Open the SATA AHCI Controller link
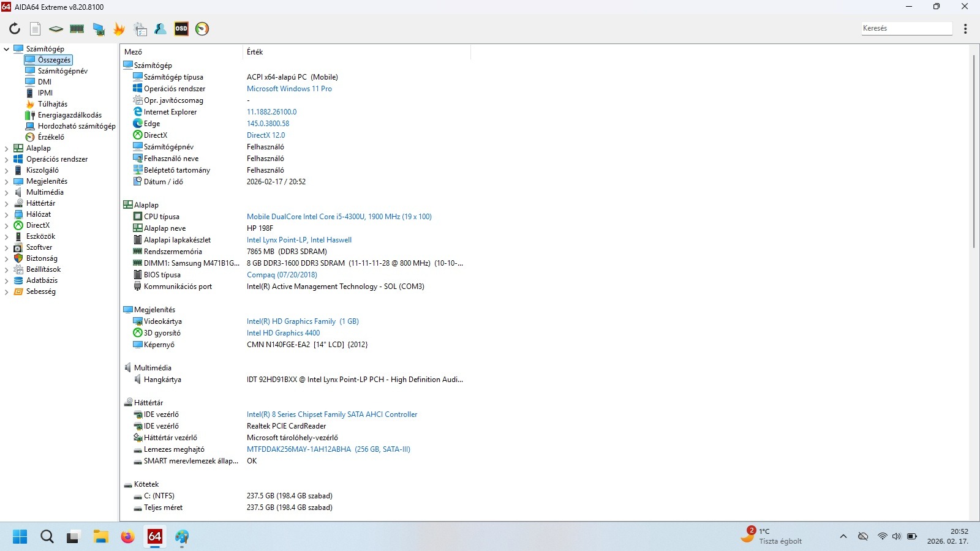980x551 pixels. click(332, 414)
